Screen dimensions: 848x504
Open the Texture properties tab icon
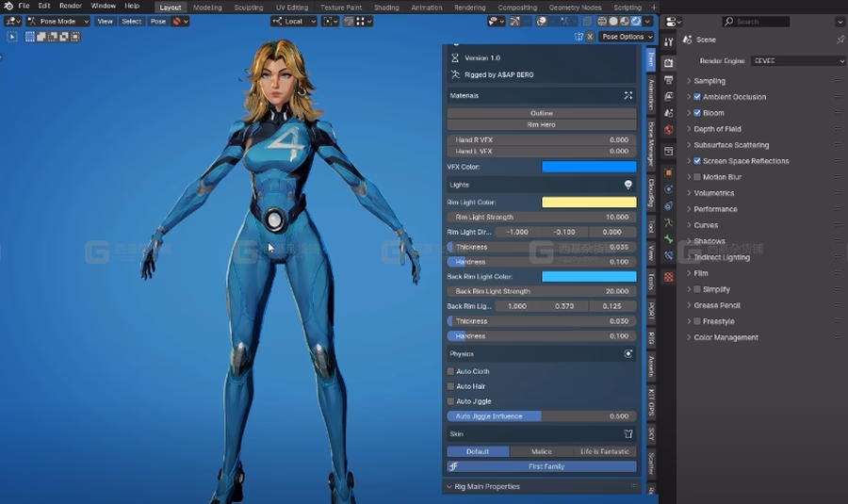tap(669, 277)
